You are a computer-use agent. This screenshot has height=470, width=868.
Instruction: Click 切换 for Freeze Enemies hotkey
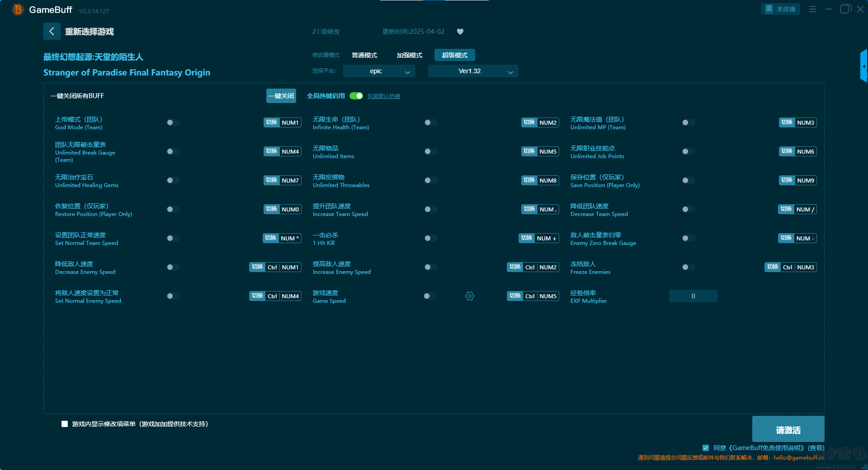coord(773,267)
